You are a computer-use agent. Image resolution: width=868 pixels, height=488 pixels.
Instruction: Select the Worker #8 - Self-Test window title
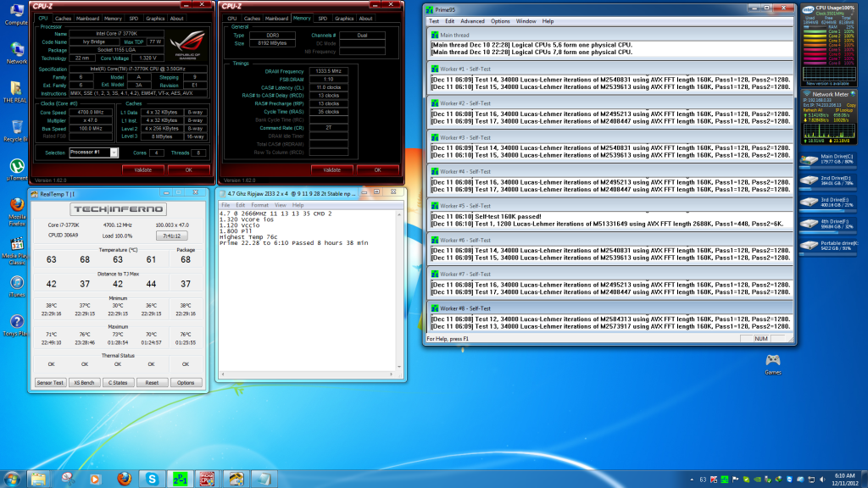[465, 308]
